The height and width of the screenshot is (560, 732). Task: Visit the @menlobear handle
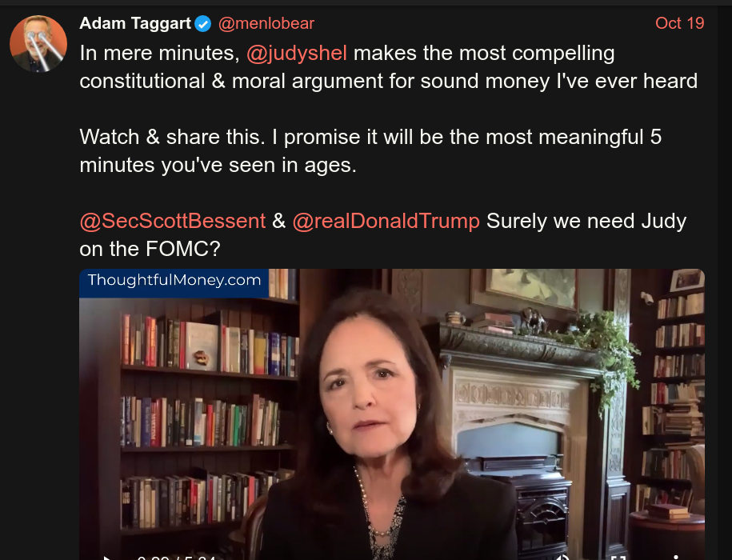pos(266,23)
